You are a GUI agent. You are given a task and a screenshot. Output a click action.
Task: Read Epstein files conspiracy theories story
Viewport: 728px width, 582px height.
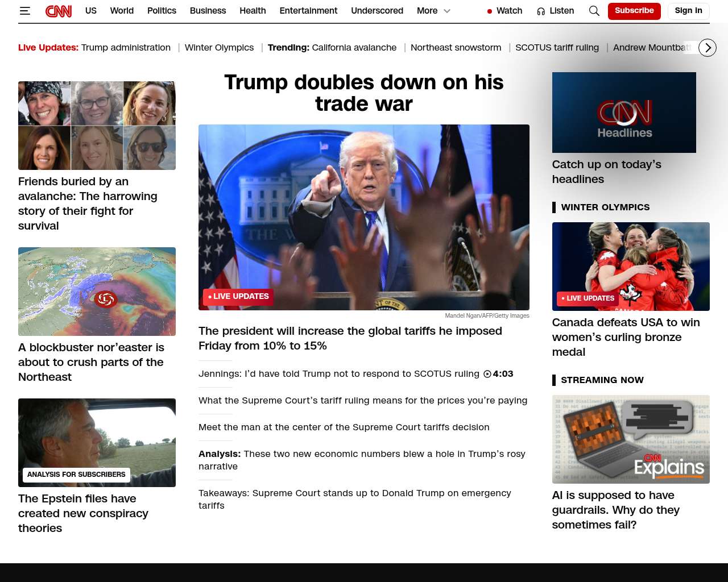[x=83, y=513]
